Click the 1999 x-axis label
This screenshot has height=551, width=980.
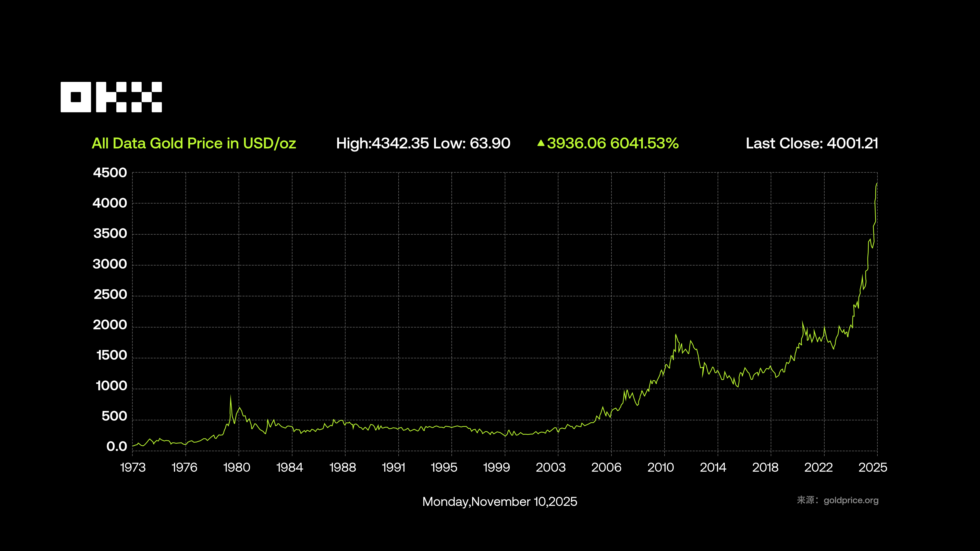(496, 467)
